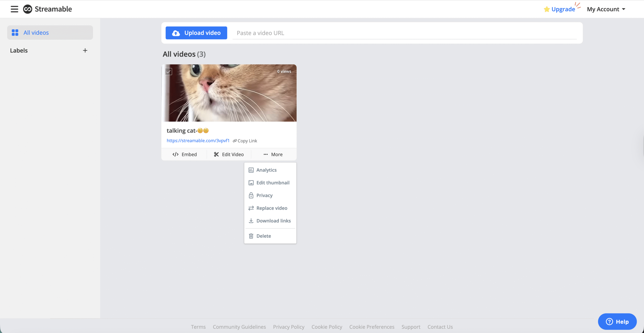Click the Edit Video scissors icon
This screenshot has width=644, height=333.
click(x=216, y=154)
